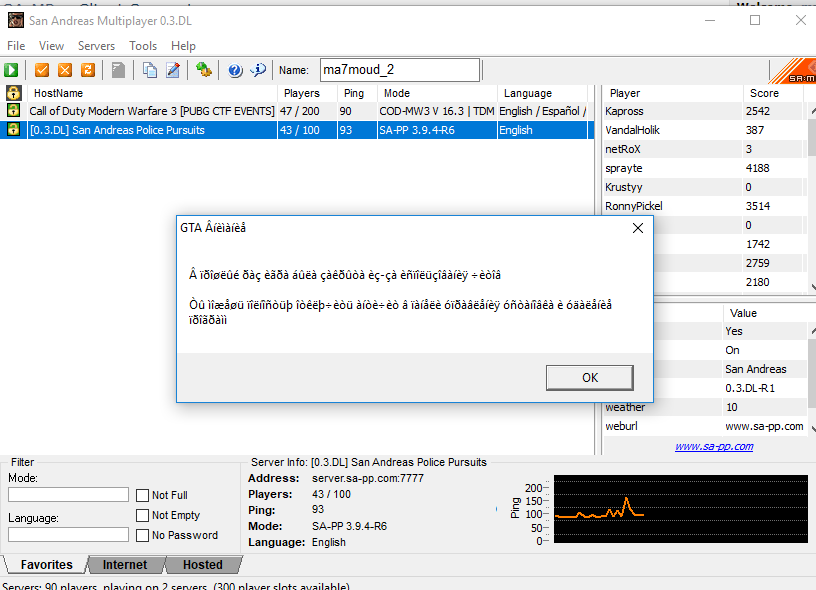Click the ping graph display
Viewport: 816px width, 590px height.
[681, 509]
